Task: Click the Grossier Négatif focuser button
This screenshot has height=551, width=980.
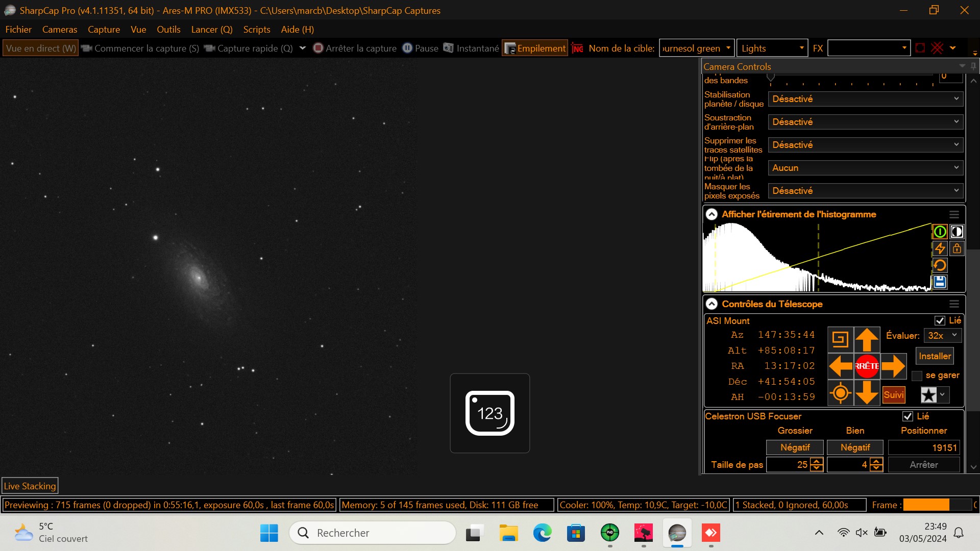Action: pos(795,447)
